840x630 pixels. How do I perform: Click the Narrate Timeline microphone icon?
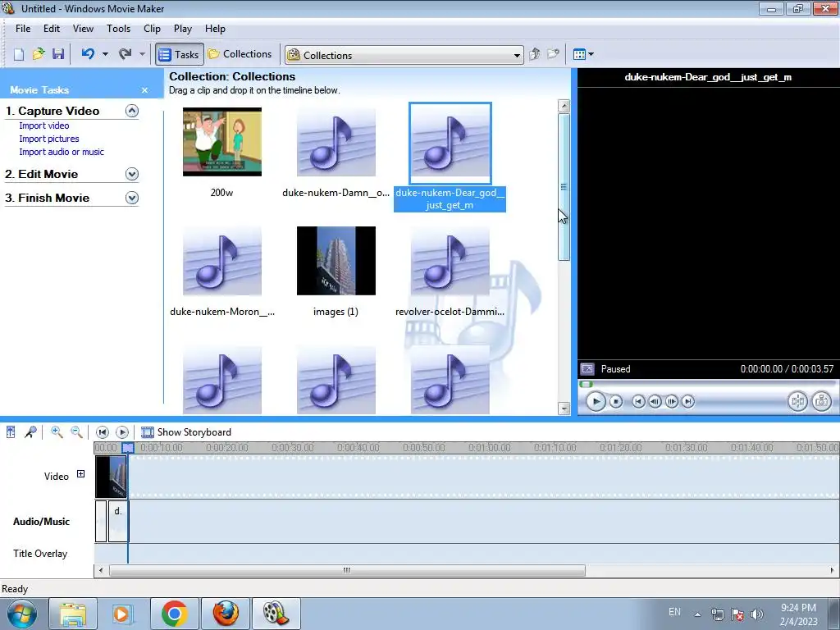coord(30,431)
